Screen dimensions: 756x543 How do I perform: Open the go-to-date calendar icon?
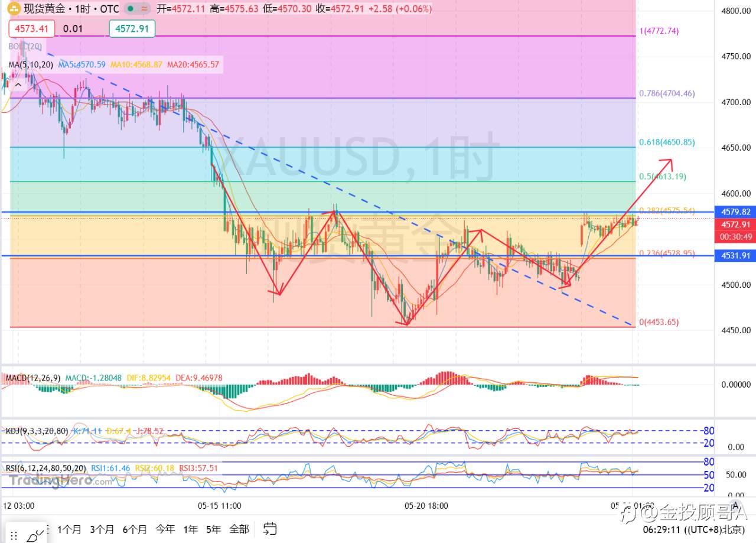point(270,528)
